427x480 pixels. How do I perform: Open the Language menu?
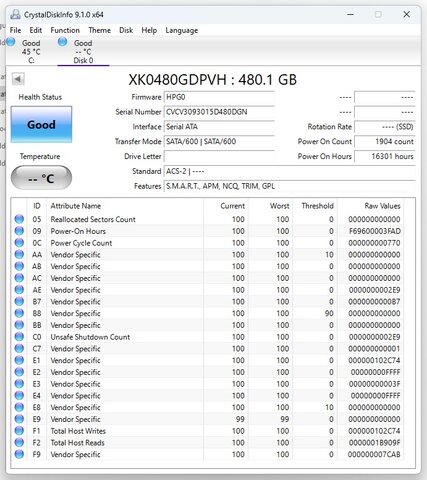coord(182,30)
